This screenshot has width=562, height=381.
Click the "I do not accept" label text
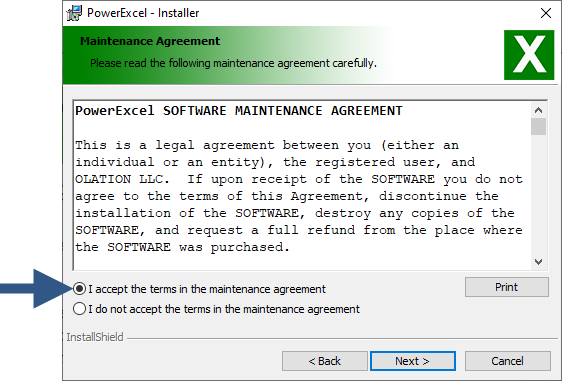(x=224, y=309)
